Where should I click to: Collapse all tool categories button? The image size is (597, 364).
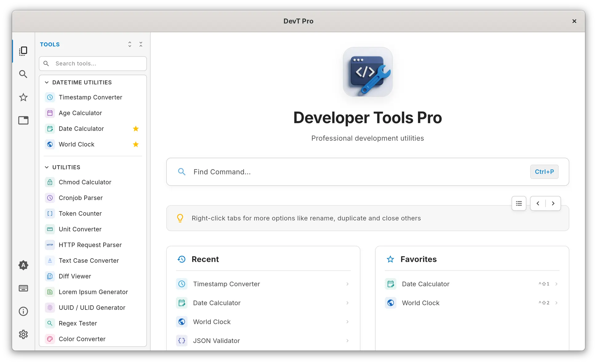click(141, 44)
